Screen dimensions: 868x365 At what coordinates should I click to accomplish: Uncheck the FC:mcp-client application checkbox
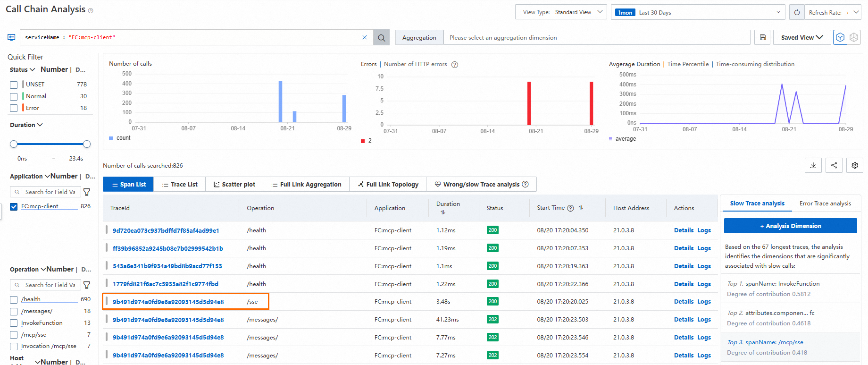(x=14, y=206)
